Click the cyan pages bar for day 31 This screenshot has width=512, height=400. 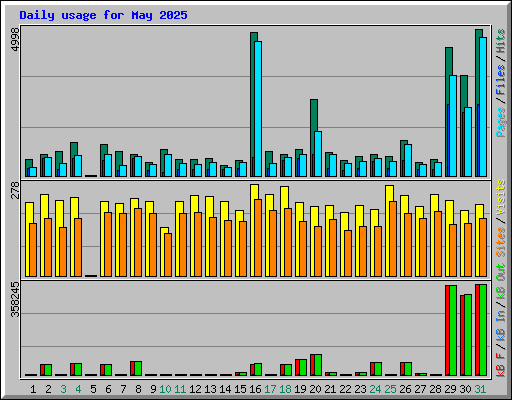(x=483, y=107)
